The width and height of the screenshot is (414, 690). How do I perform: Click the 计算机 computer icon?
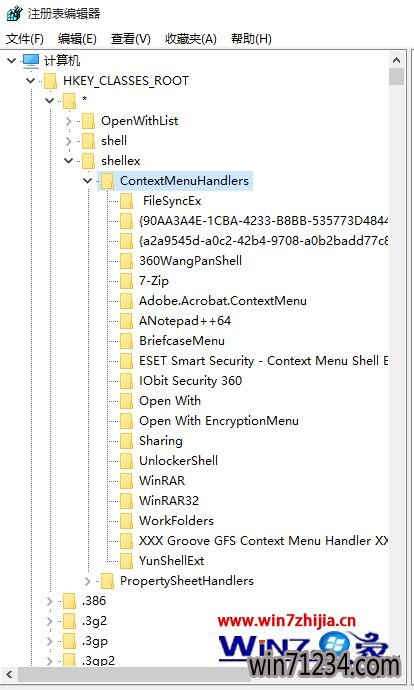31,61
